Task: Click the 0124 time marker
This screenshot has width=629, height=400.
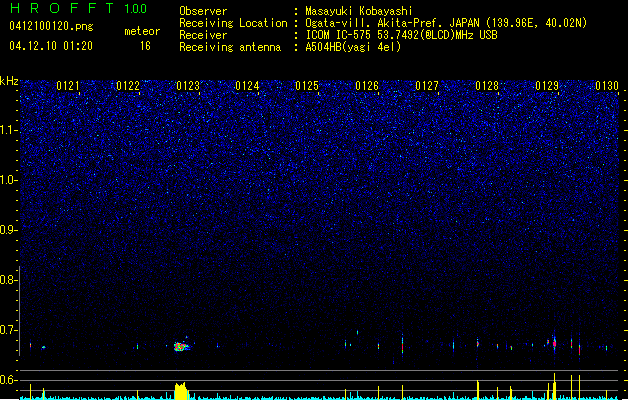Action: tap(247, 86)
